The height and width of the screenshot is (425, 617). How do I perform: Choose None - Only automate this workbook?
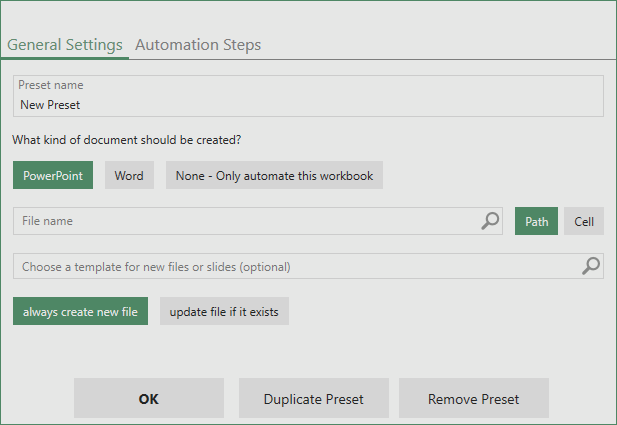pyautogui.click(x=274, y=175)
